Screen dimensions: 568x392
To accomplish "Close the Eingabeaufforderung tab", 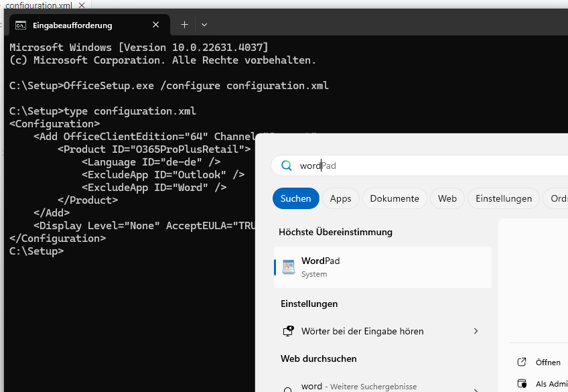I will (156, 25).
